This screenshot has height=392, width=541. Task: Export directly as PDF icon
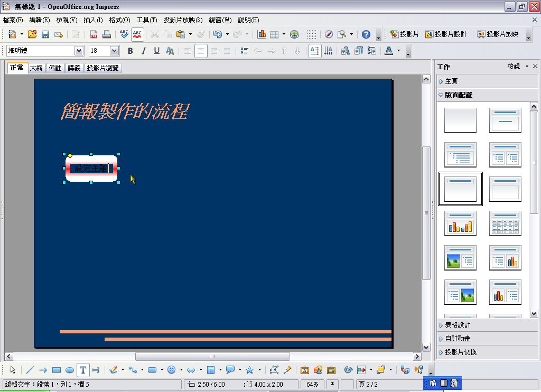(94, 34)
